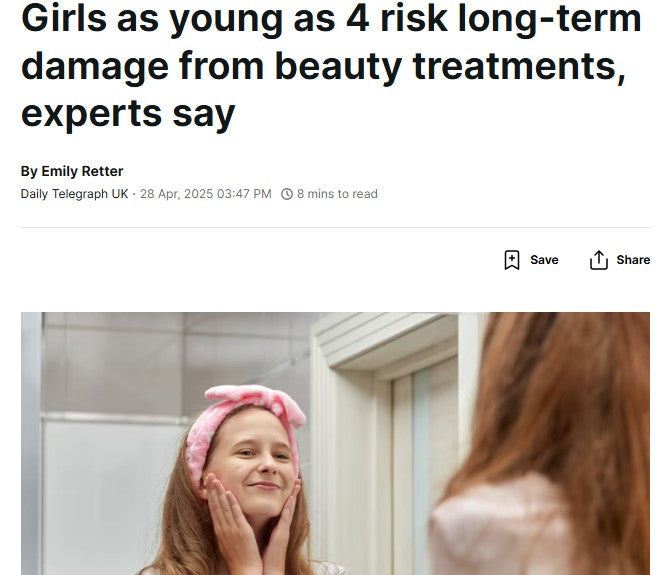Click the word 'By' before author name
664x575 pixels.
coord(29,171)
